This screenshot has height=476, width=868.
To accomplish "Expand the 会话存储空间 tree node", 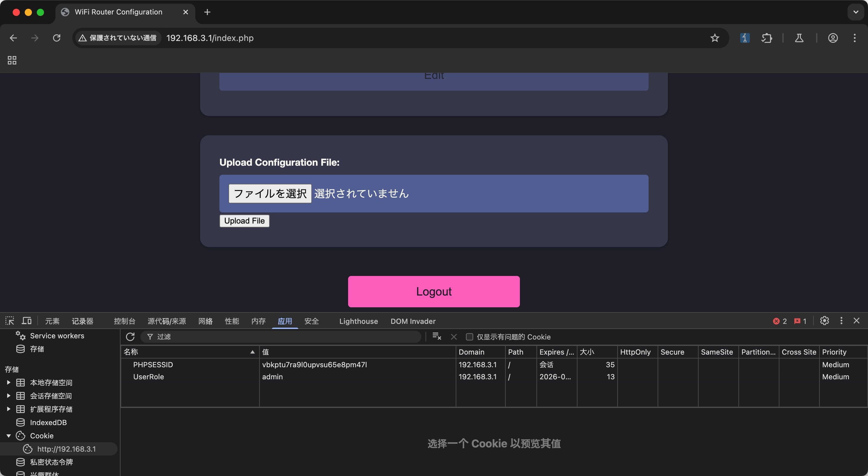I will coord(9,396).
